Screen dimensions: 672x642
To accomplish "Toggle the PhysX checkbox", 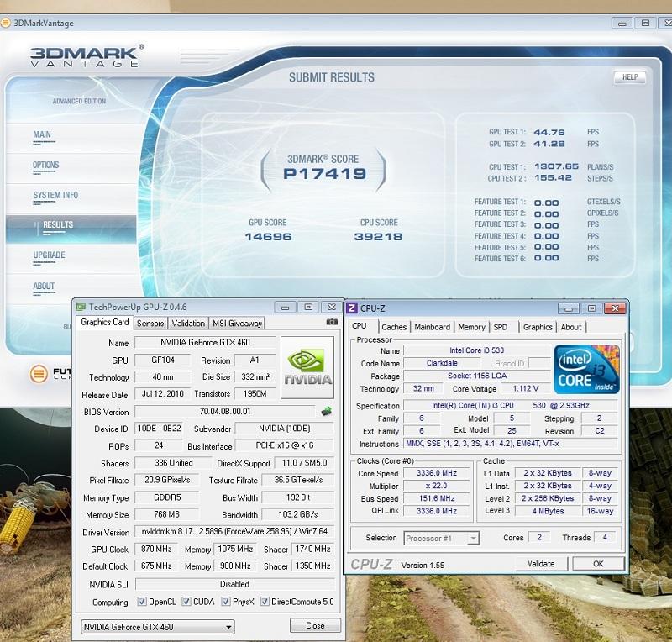I will pyautogui.click(x=226, y=602).
